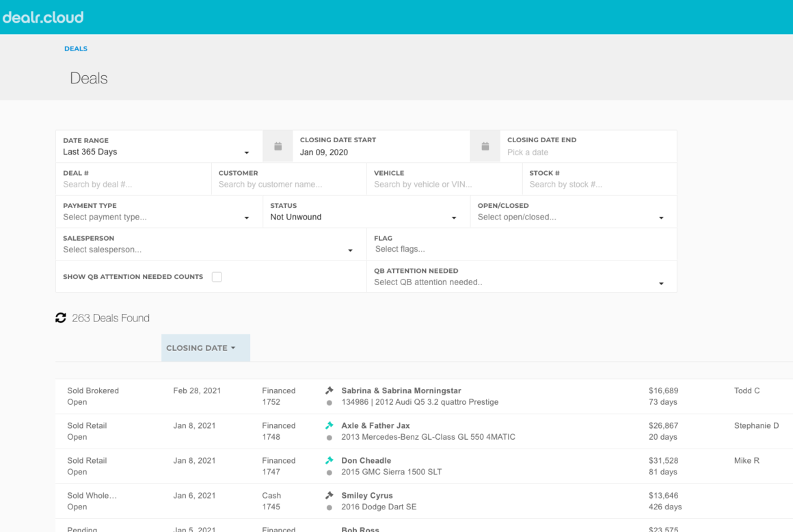793x532 pixels.
Task: Click the 134986 | 2012 Audi Q5 vehicle text
Action: coord(420,402)
